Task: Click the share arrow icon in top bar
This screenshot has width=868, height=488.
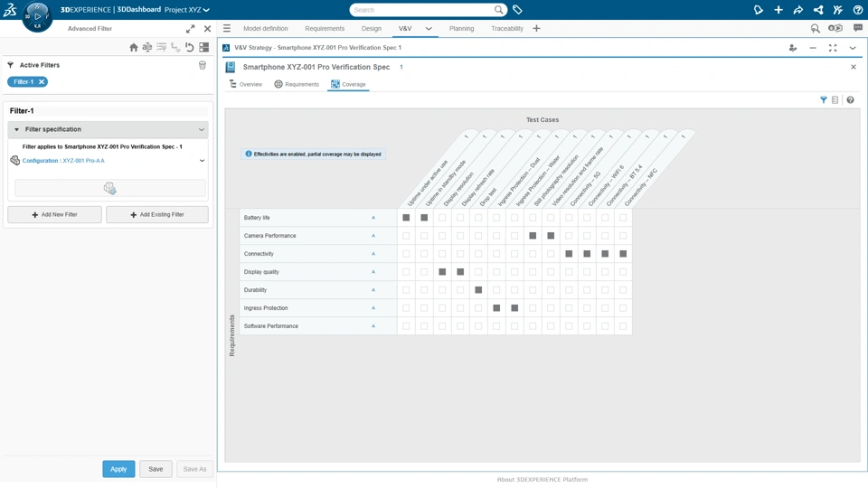Action: tap(798, 10)
